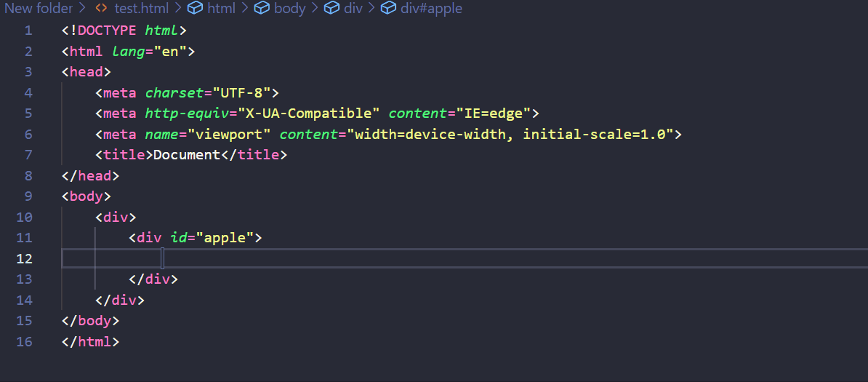Click the http-equiv attribute name
This screenshot has height=382, width=868.
187,113
